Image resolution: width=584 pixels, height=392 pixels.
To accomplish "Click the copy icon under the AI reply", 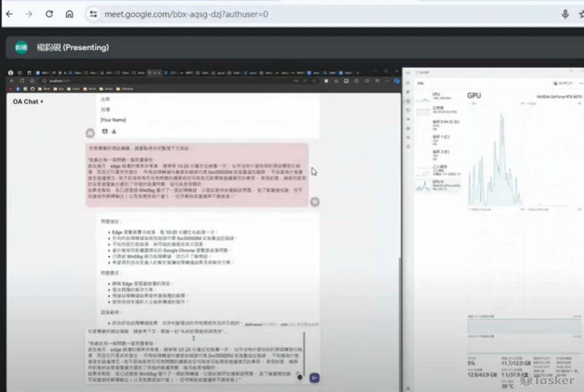I will (105, 131).
